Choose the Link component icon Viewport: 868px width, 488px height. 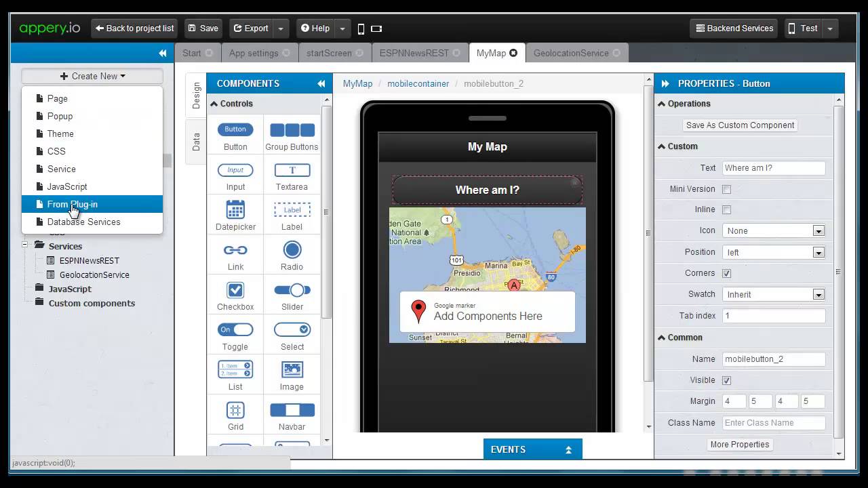pos(235,250)
